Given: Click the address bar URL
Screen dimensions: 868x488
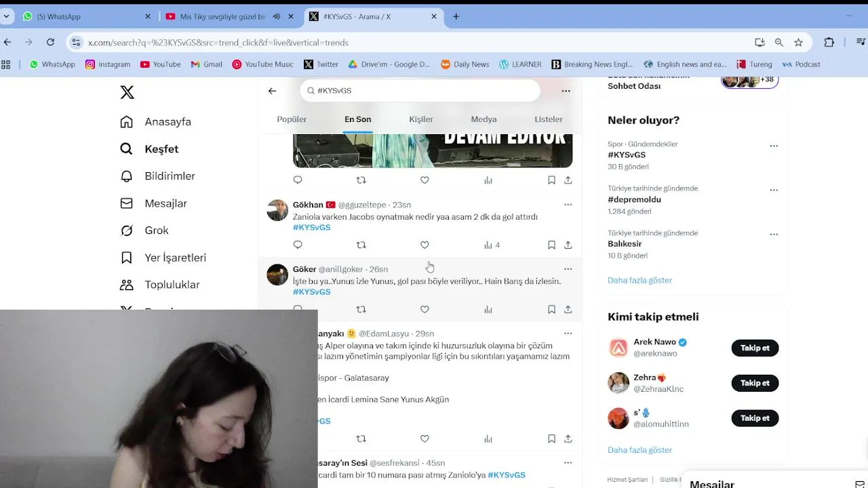Looking at the screenshot, I should [218, 42].
